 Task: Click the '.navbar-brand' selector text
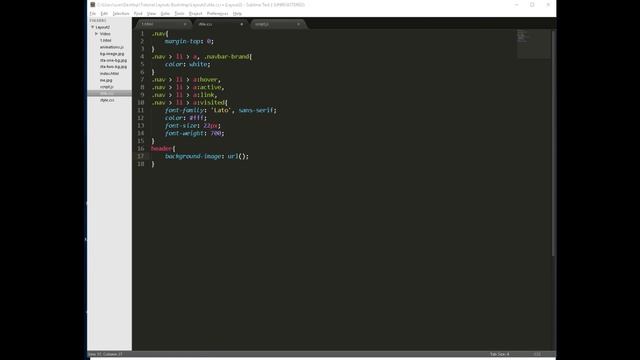[x=226, y=57]
